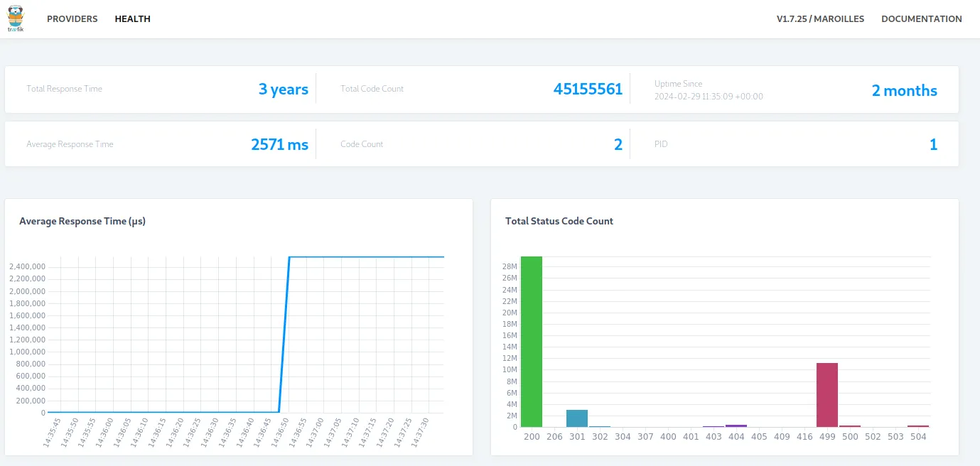Image resolution: width=980 pixels, height=466 pixels.
Task: Select the uptime timestamp 2024-02-29 11:35:09
Action: (x=709, y=97)
